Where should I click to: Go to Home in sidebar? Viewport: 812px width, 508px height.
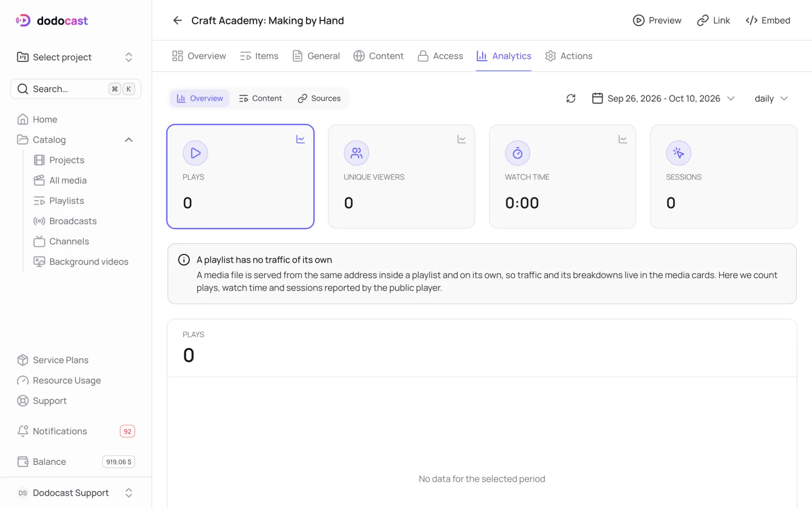[x=76, y=119]
